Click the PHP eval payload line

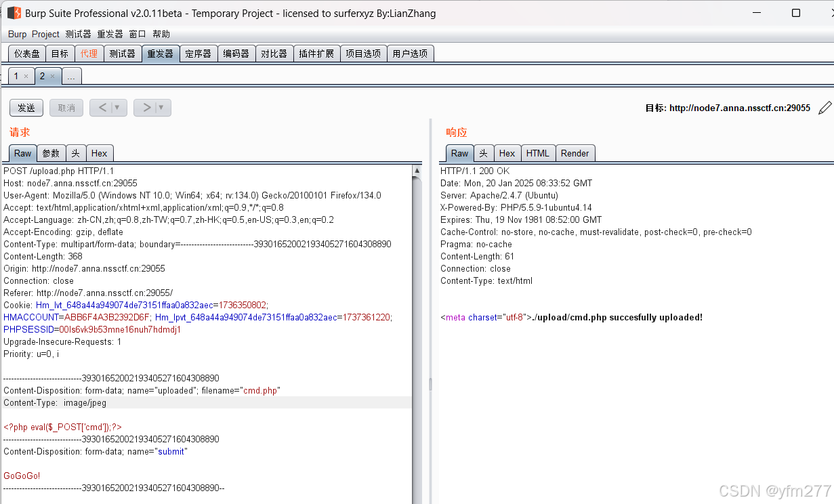(62, 427)
